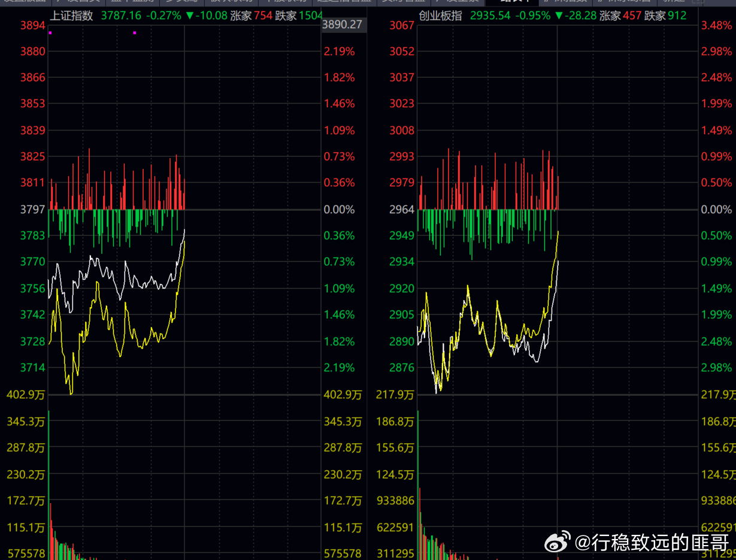Select the 创业板指 index name label
Image resolution: width=736 pixels, height=560 pixels.
[x=440, y=16]
